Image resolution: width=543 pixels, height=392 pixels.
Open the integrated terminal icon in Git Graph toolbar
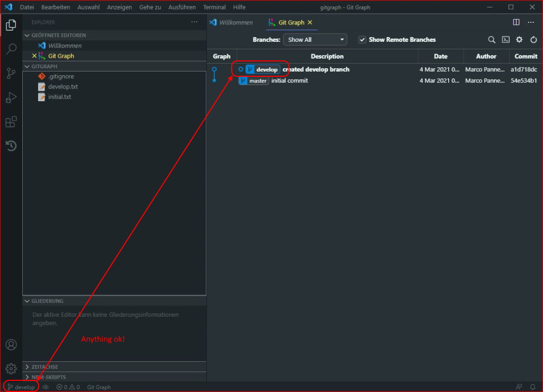click(x=505, y=39)
